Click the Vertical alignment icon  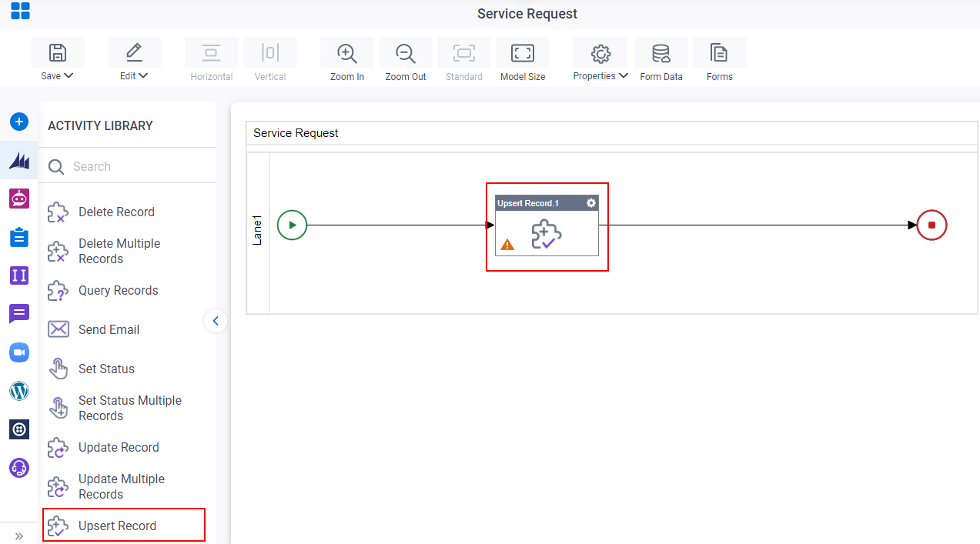[269, 52]
